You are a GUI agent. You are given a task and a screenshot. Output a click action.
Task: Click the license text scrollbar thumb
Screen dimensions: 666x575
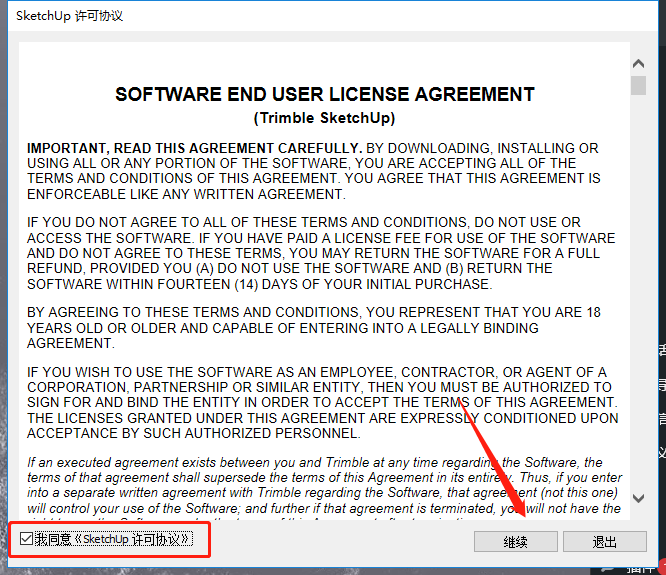638,85
